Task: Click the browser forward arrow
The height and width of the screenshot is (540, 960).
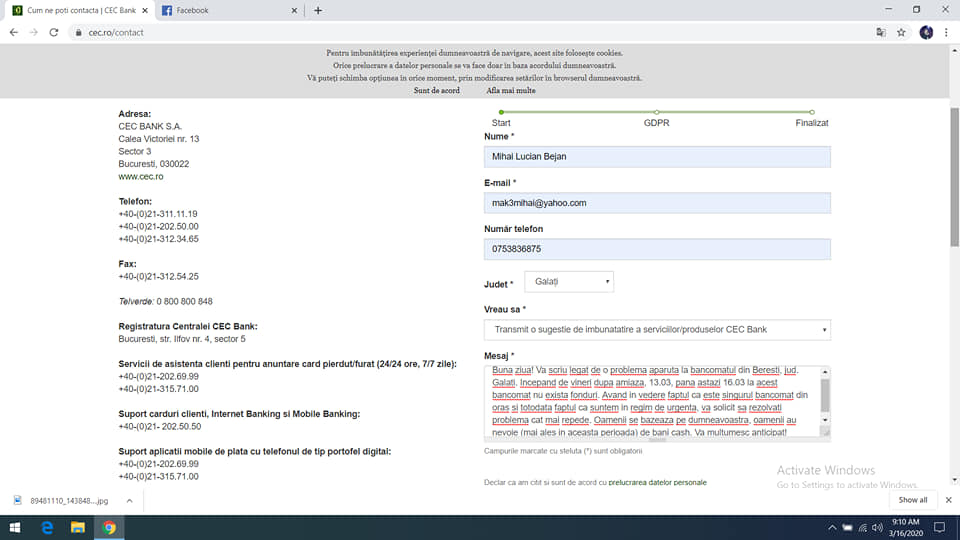Action: coord(34,32)
